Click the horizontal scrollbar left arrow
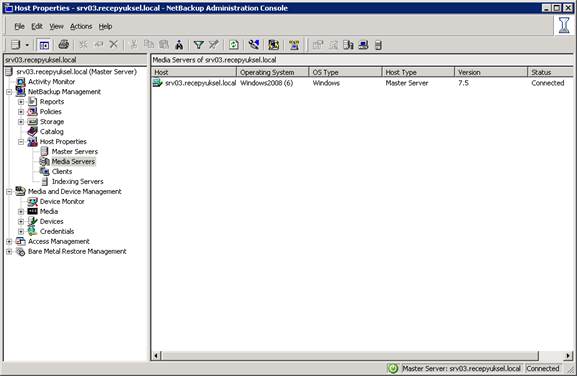577x376 pixels. click(x=156, y=356)
